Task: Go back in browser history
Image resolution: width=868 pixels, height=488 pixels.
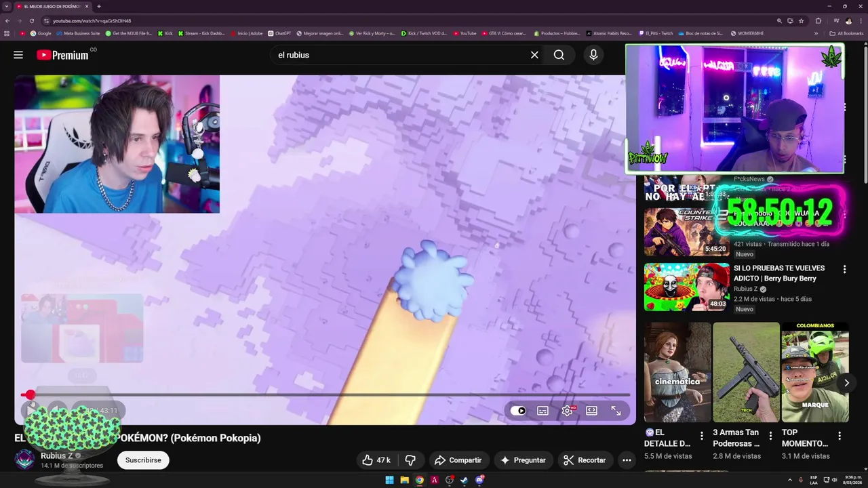Action: click(7, 21)
